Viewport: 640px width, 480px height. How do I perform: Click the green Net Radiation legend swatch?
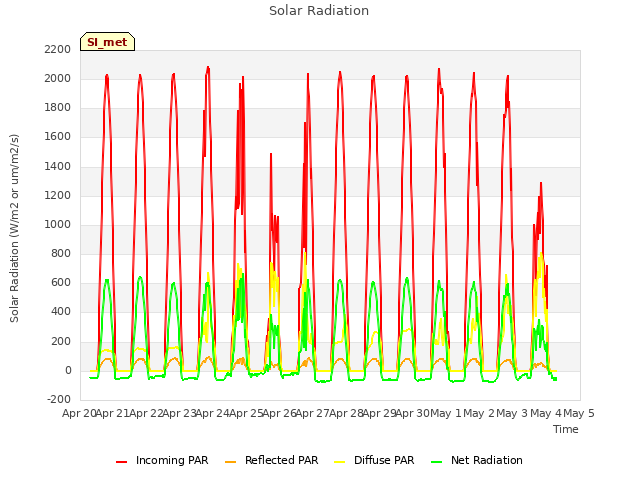[437, 462]
